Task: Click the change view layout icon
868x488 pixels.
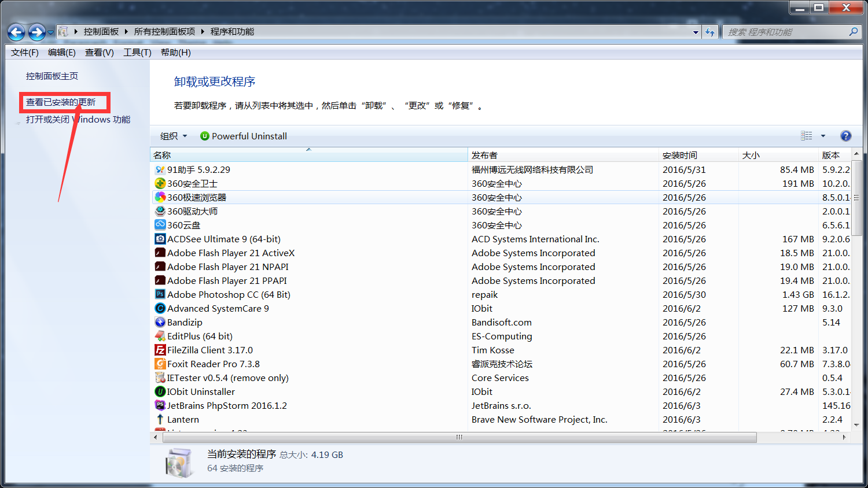Action: pyautogui.click(x=806, y=136)
